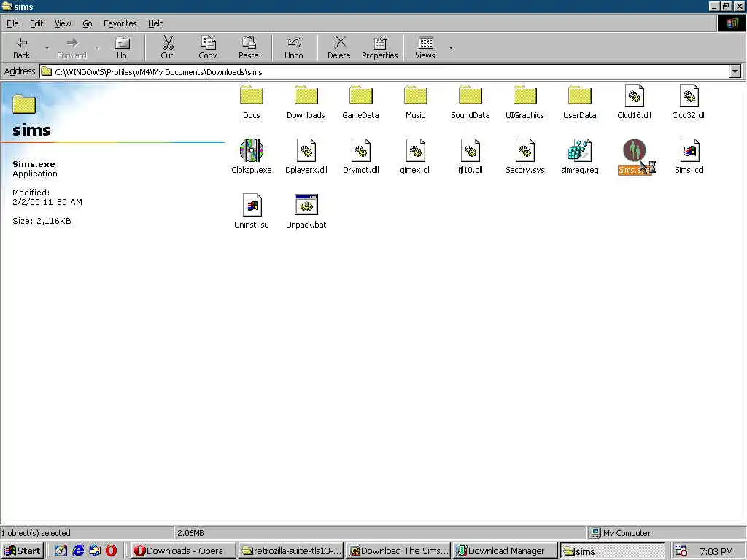Click the 7:03 PM clock
The width and height of the screenshot is (747, 560).
pyautogui.click(x=716, y=551)
